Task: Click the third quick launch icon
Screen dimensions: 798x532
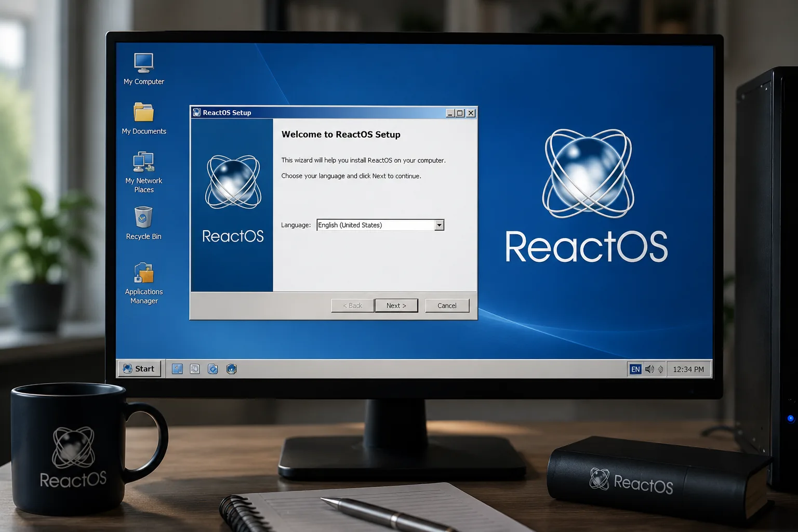Action: pos(213,369)
